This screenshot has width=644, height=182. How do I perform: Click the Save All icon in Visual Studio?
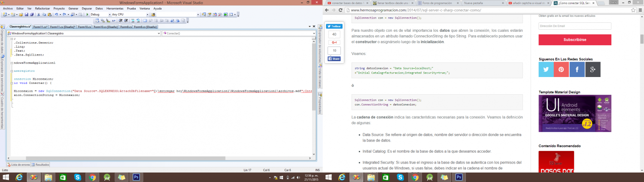[32, 15]
